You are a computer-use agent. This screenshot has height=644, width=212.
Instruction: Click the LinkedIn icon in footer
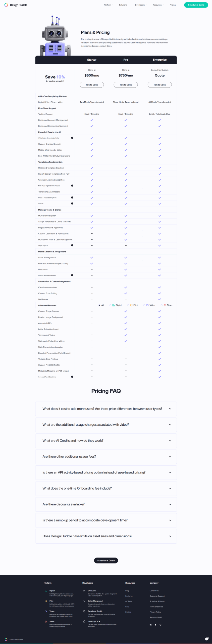coord(151,625)
